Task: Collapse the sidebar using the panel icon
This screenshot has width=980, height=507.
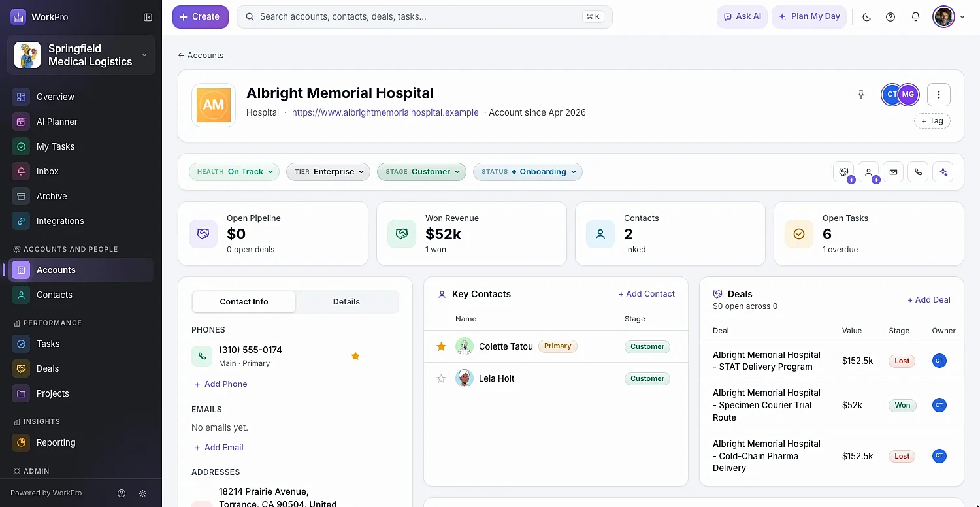Action: 148,17
